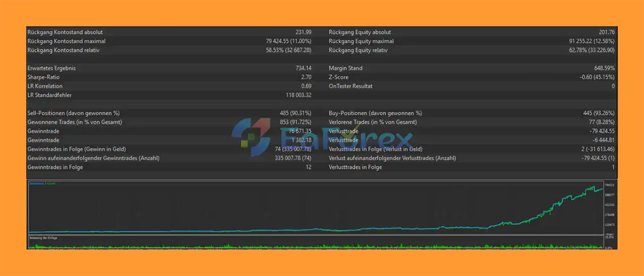
Task: Select the value 201.76
Action: pos(606,32)
